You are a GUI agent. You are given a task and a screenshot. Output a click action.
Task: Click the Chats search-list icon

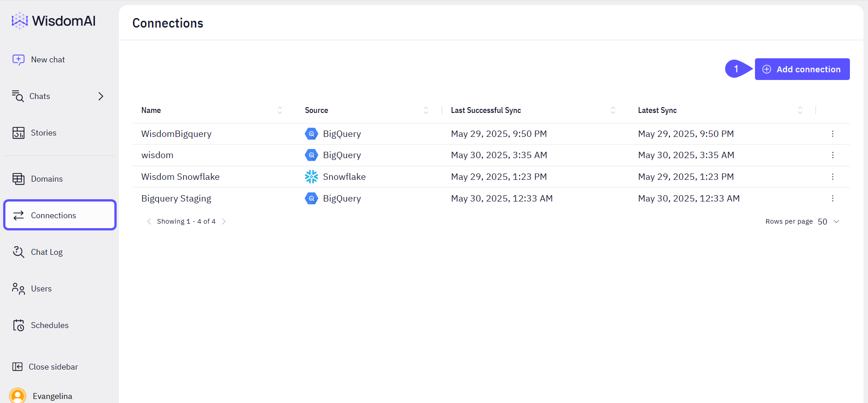coord(18,96)
